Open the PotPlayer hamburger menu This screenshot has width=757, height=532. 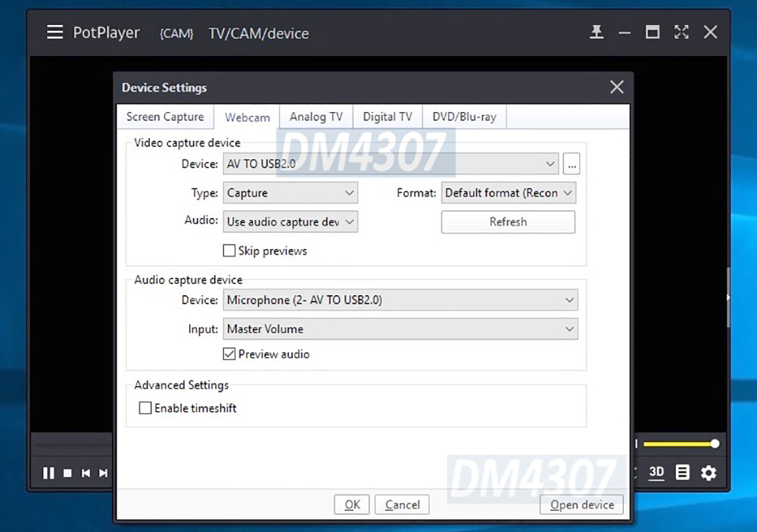click(54, 32)
